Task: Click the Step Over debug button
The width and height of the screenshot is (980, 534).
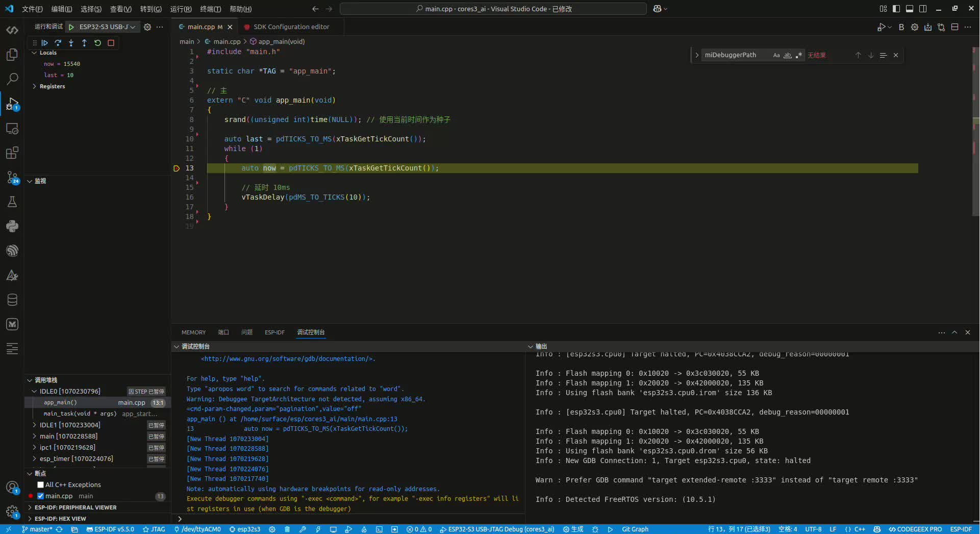Action: click(58, 43)
